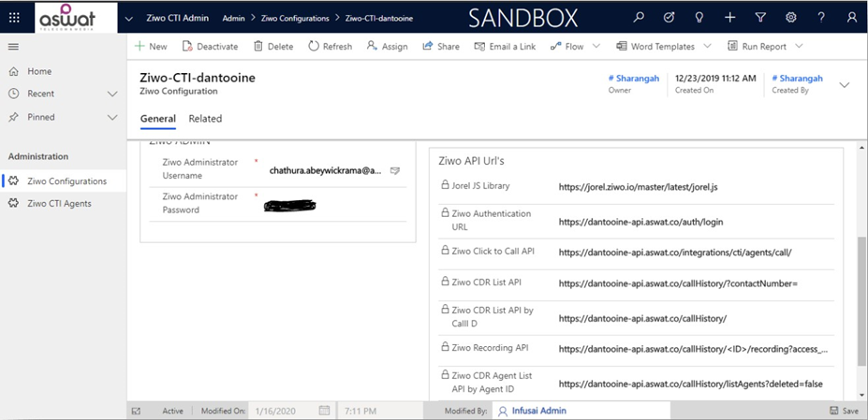Click the lightbulb assistant icon

click(699, 18)
